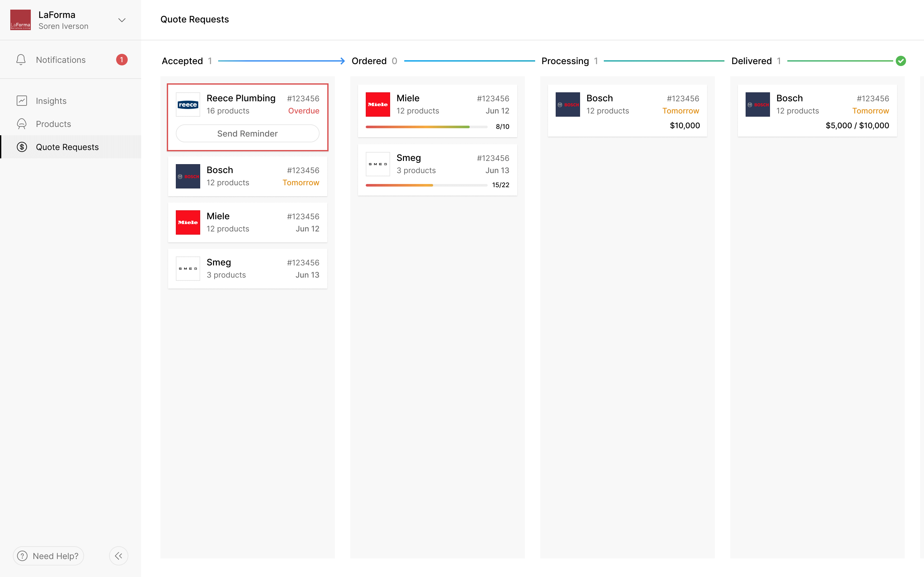Viewport: 924px width, 577px height.
Task: Open the Bosch card in Processing column
Action: coord(627,110)
